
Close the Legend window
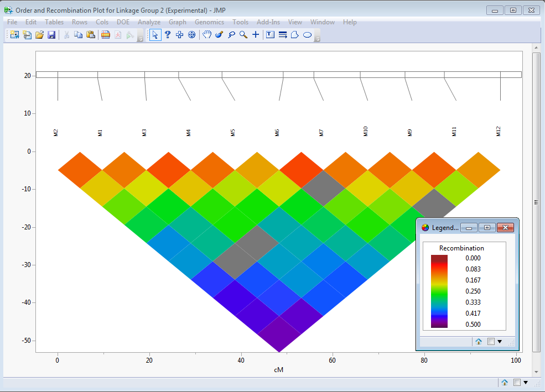click(x=505, y=228)
